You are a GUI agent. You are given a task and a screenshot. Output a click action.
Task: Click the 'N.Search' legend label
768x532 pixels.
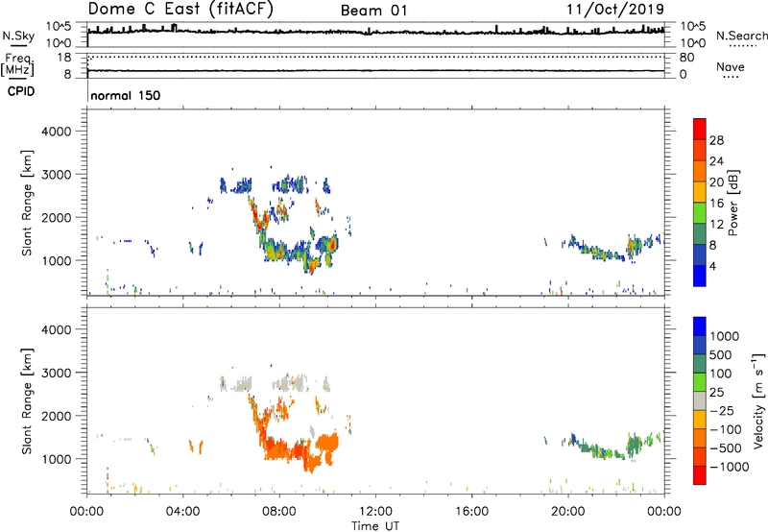click(741, 36)
